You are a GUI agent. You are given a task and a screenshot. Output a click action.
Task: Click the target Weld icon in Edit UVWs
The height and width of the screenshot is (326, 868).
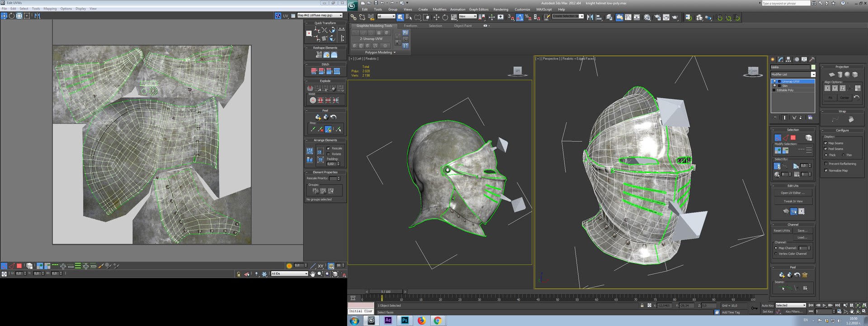pos(313,100)
